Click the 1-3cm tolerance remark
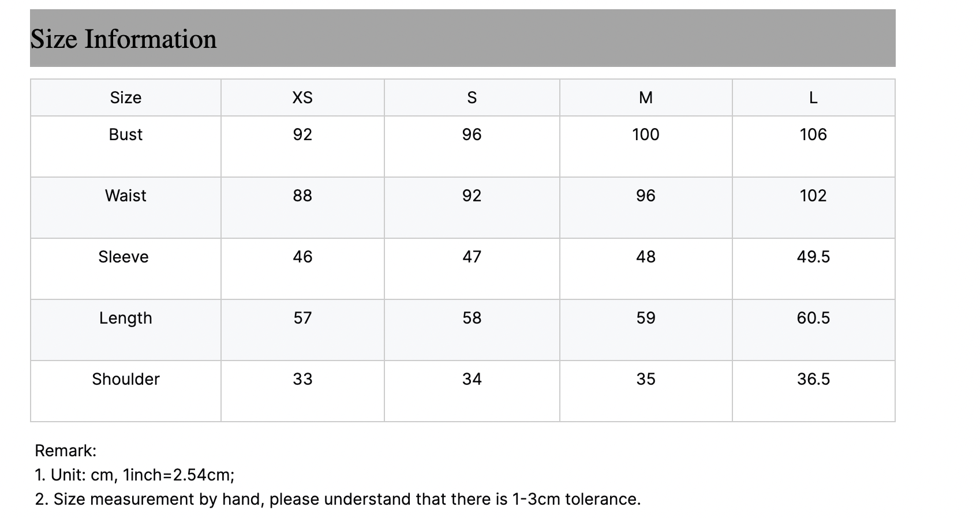980x518 pixels. click(338, 499)
